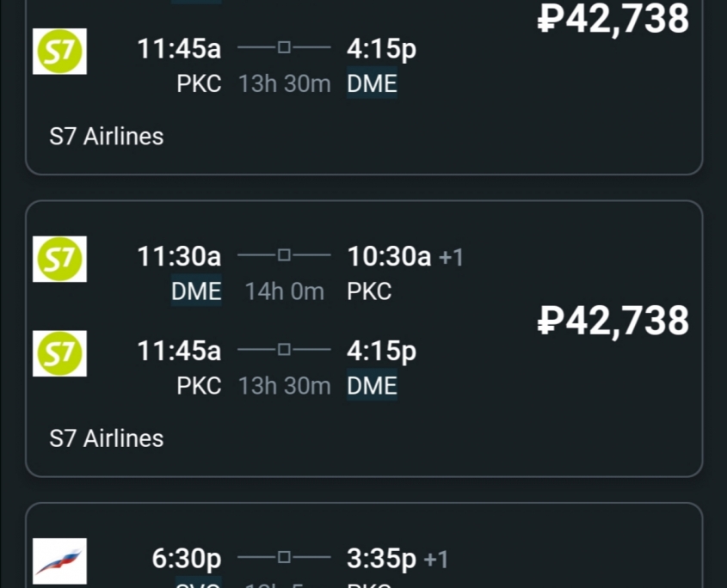Screen dimensions: 727x588
Task: Click the Aeroflot flag logo in bottom card
Action: click(59, 561)
